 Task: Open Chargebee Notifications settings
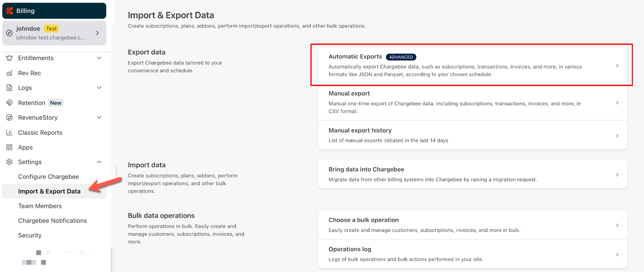click(52, 221)
